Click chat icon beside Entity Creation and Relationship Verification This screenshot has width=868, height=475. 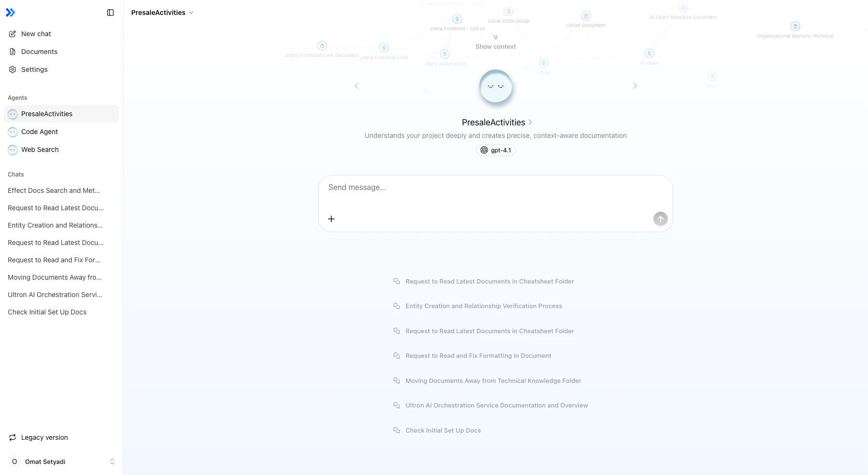coord(396,306)
